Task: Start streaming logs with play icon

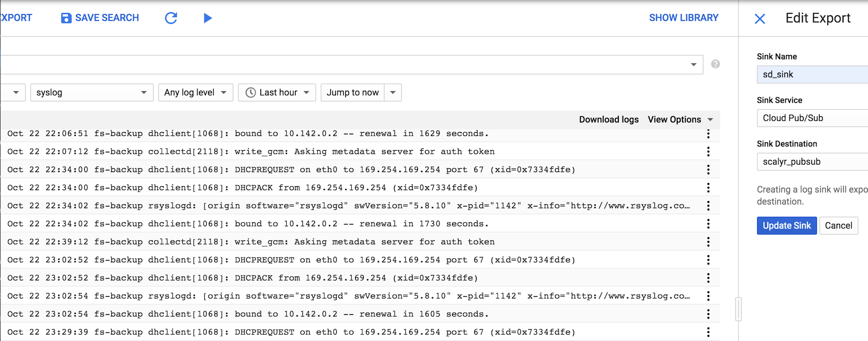Action: tap(208, 18)
